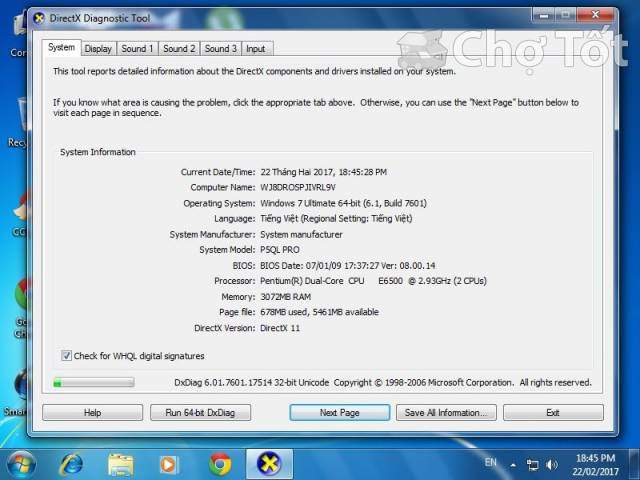Open Windows Explorer from the taskbar
This screenshot has height=480, width=640.
coord(121,464)
